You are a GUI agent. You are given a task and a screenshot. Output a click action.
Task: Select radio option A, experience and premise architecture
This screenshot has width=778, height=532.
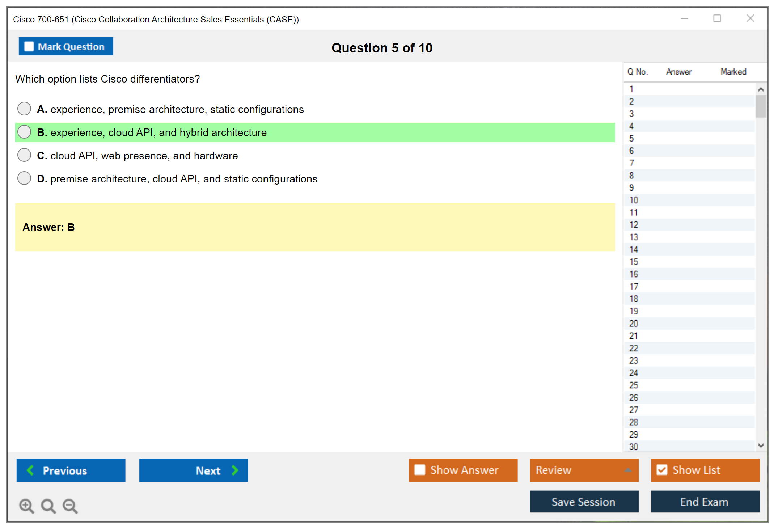(x=24, y=109)
